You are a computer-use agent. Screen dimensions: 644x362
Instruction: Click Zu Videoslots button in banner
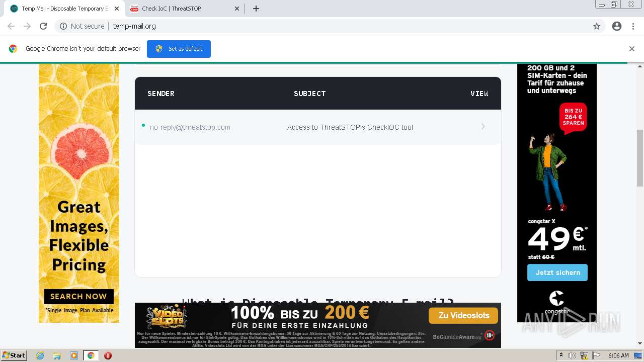[x=463, y=315]
